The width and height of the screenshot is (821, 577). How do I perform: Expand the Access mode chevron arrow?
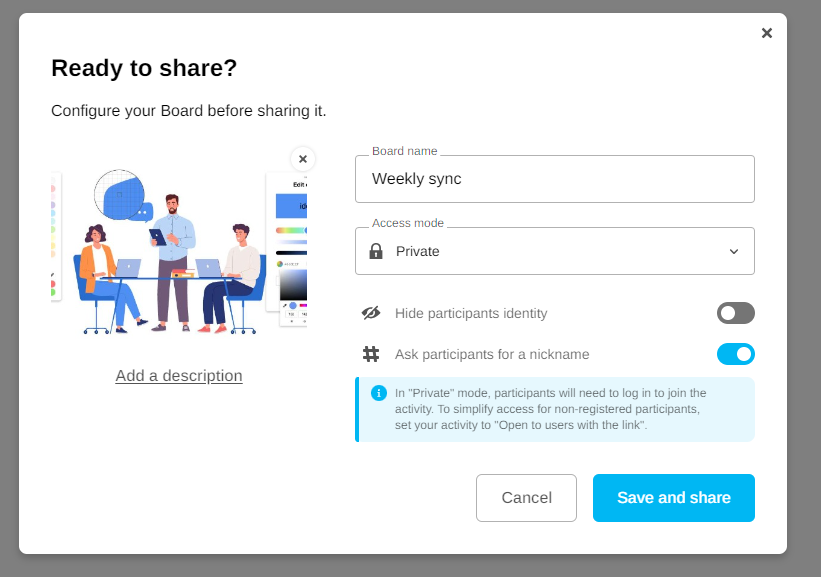tap(734, 251)
